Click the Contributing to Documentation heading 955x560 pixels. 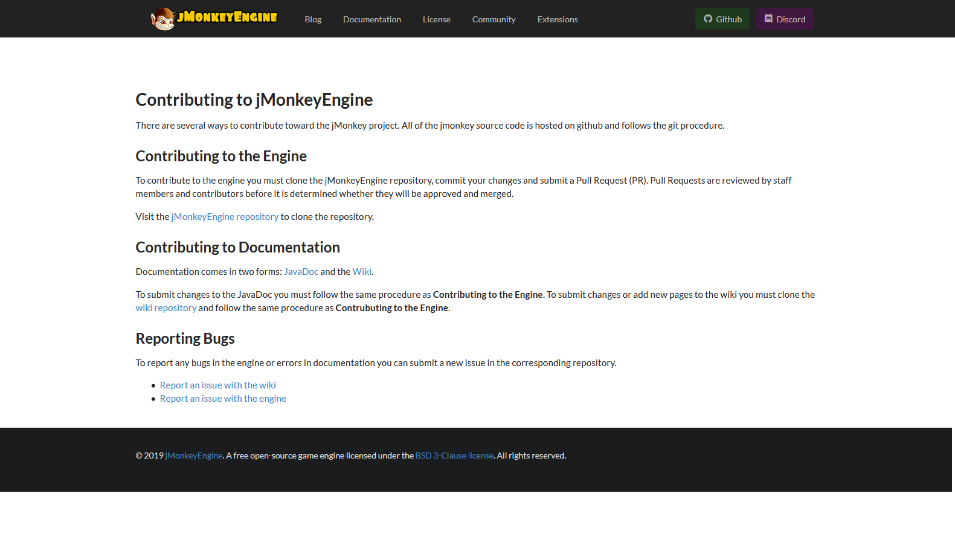238,247
